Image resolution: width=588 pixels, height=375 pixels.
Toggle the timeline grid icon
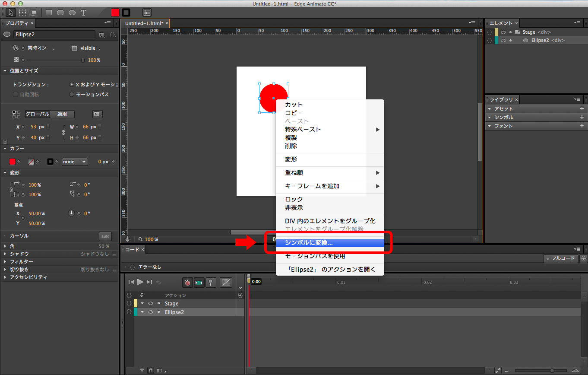point(159,371)
